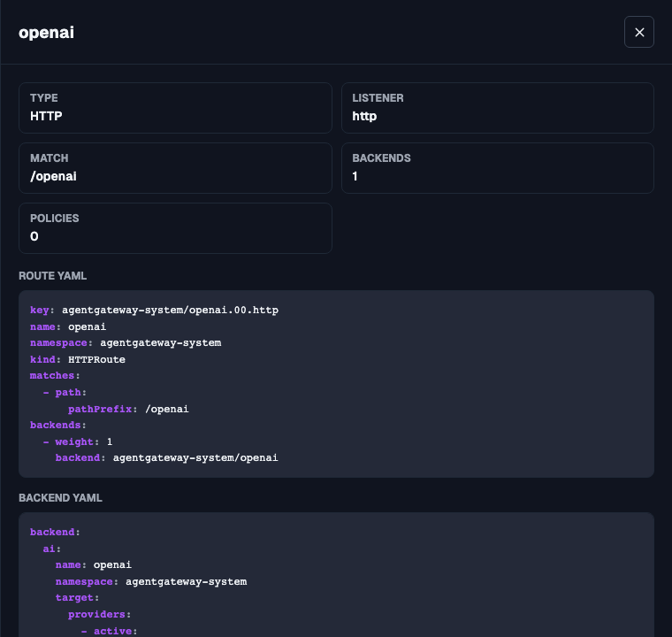Select the TYPE card showing HTTP

[x=175, y=108]
